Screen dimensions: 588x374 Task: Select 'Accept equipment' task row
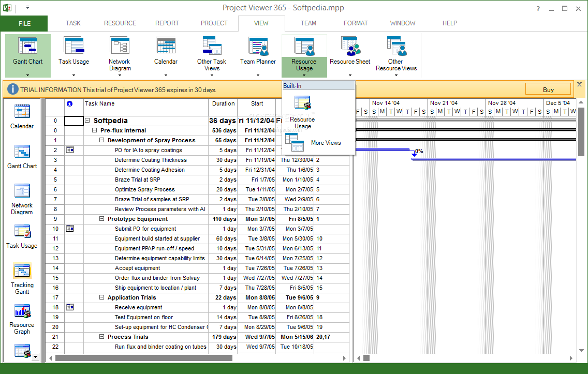137,268
